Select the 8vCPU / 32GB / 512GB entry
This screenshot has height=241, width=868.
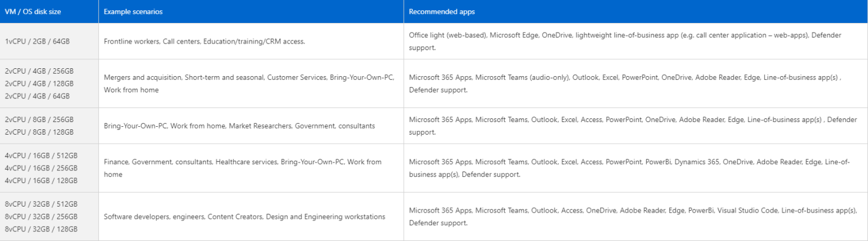[x=41, y=204]
